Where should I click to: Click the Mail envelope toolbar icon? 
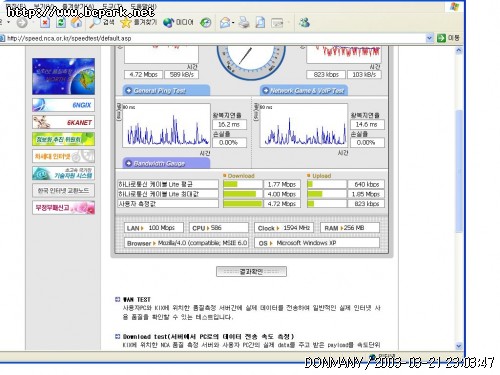click(x=227, y=23)
